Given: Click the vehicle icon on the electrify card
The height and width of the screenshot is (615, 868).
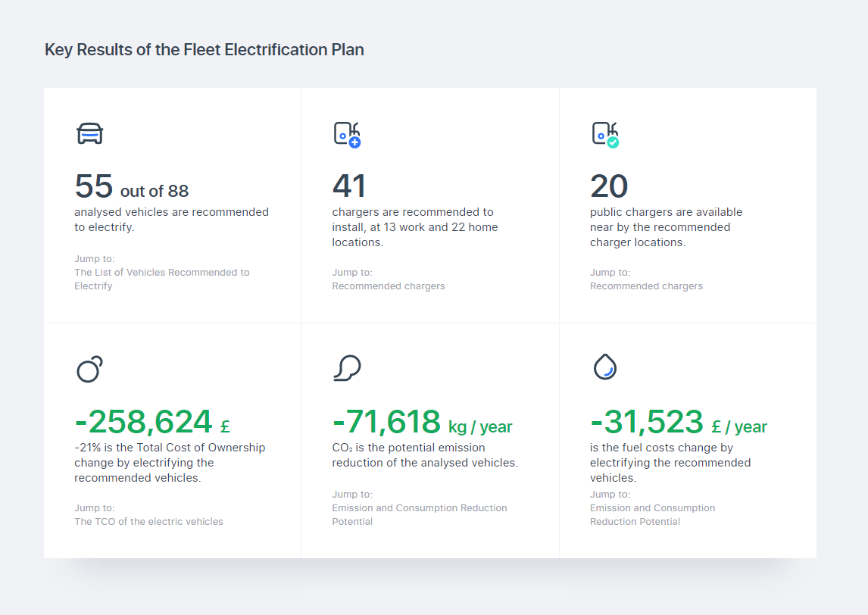Looking at the screenshot, I should (91, 133).
